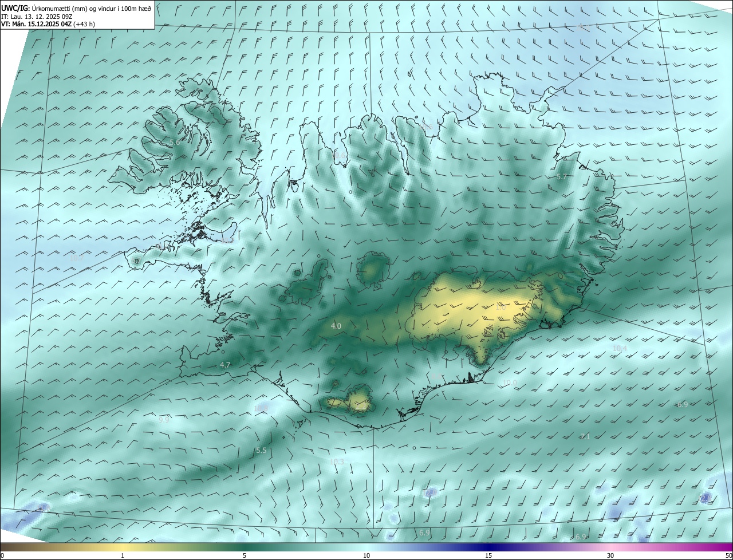The height and width of the screenshot is (560, 733).
Task: Click the map value 5.5 south of Iceland
Action: 261,451
